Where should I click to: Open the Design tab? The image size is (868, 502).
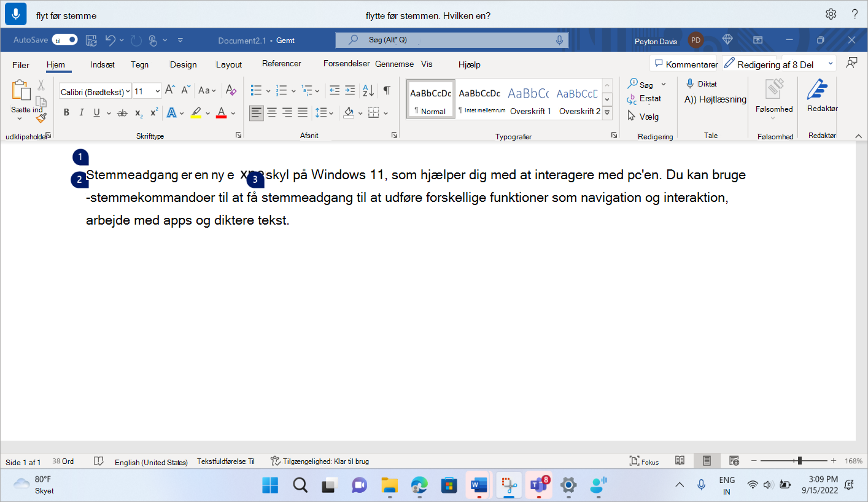(x=184, y=64)
